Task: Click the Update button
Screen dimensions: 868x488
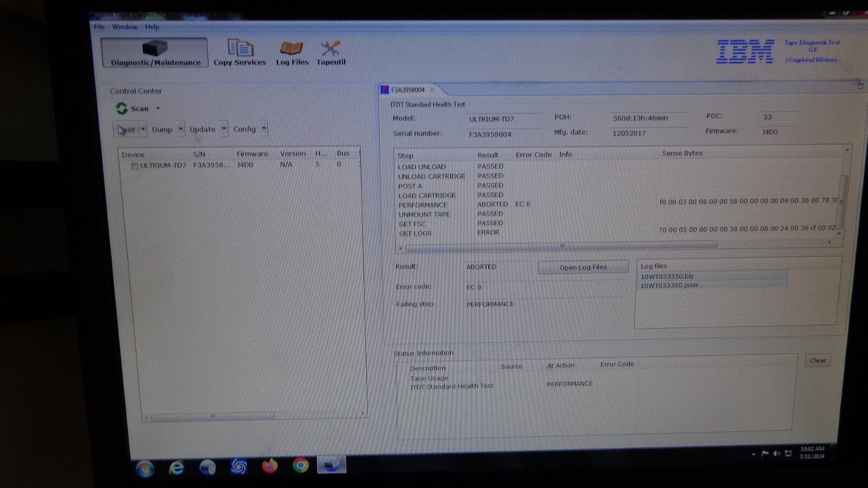Action: 203,129
